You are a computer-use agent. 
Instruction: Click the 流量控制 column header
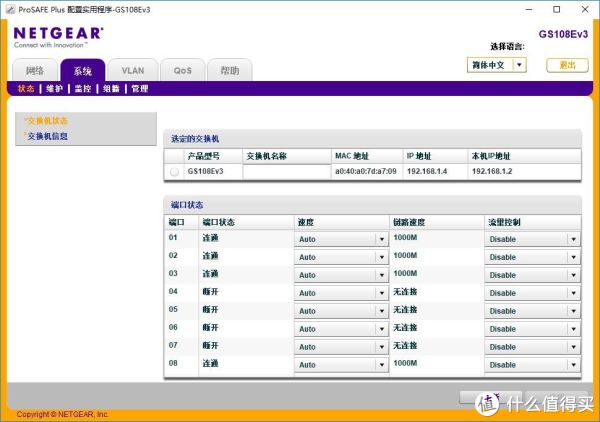point(504,222)
